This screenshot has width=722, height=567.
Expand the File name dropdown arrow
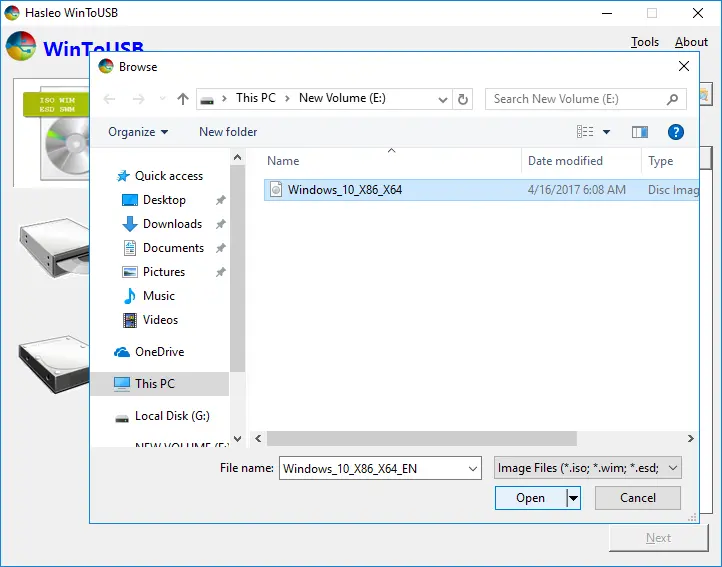pyautogui.click(x=472, y=468)
